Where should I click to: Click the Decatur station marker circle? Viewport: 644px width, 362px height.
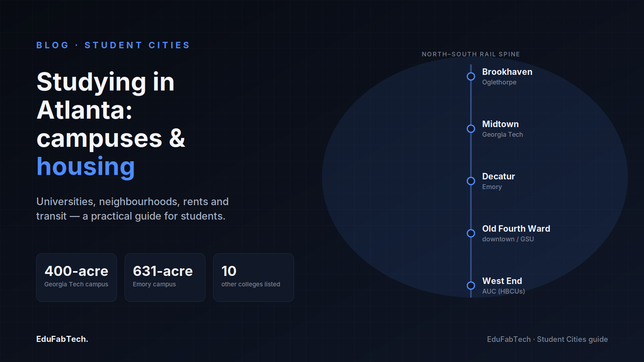(471, 181)
